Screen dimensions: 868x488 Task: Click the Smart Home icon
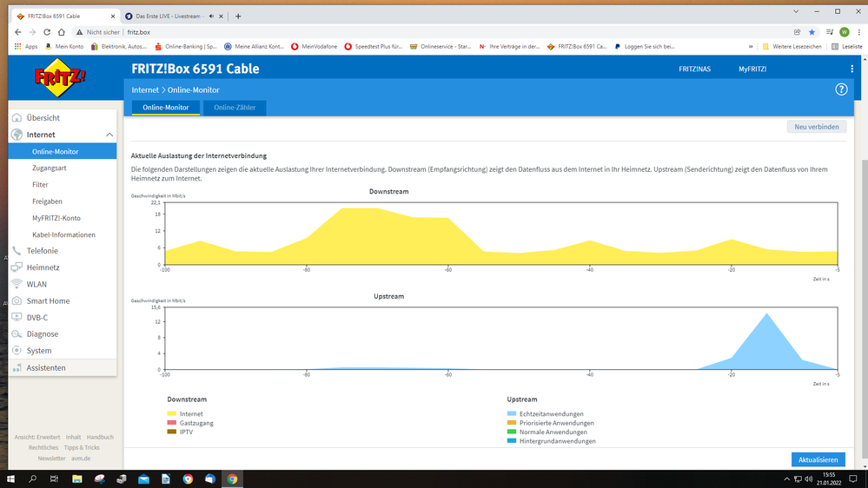point(17,301)
